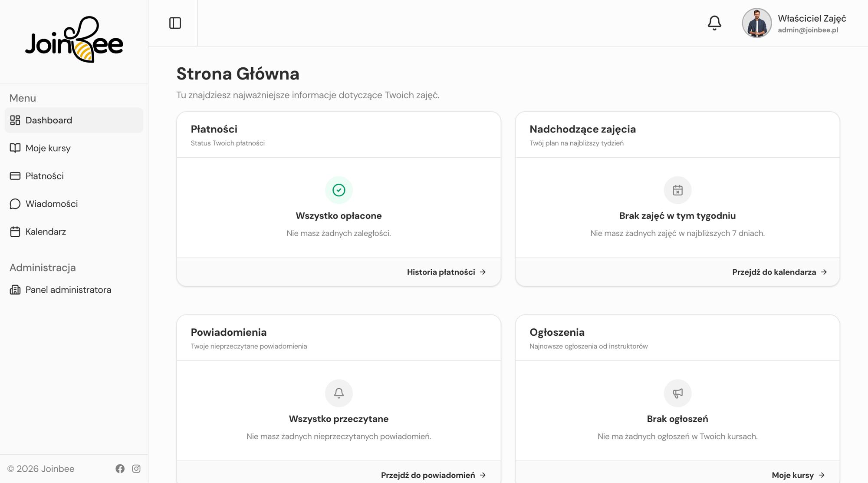Click the Wiadomości chat bubble icon
The image size is (868, 483).
15,204
